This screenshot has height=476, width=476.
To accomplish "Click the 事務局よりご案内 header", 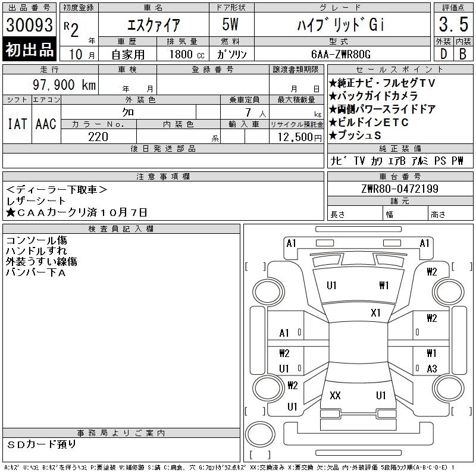I will [x=121, y=433].
